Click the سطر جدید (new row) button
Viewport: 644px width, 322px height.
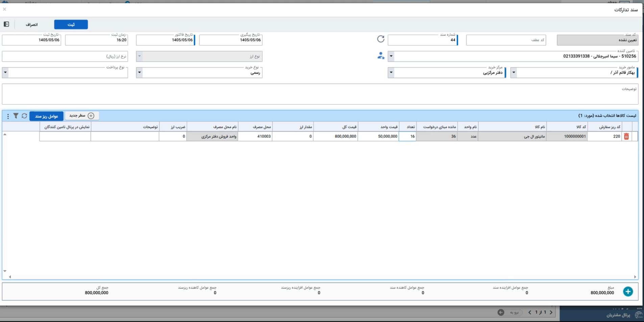[x=82, y=116]
